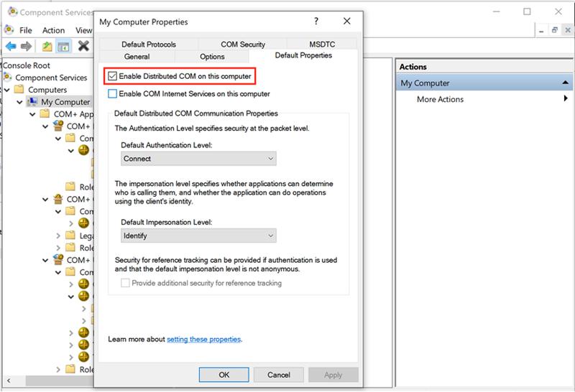Image resolution: width=575 pixels, height=392 pixels.
Task: Open the Default Impersonation Level dropdown
Action: [198, 235]
